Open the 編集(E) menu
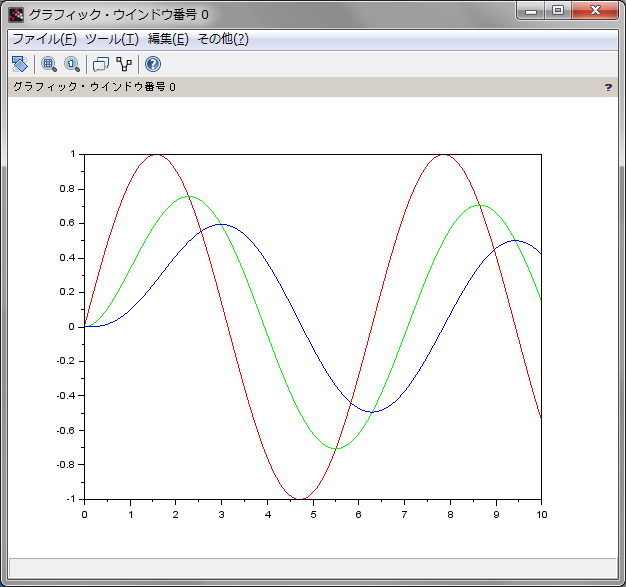 167,39
